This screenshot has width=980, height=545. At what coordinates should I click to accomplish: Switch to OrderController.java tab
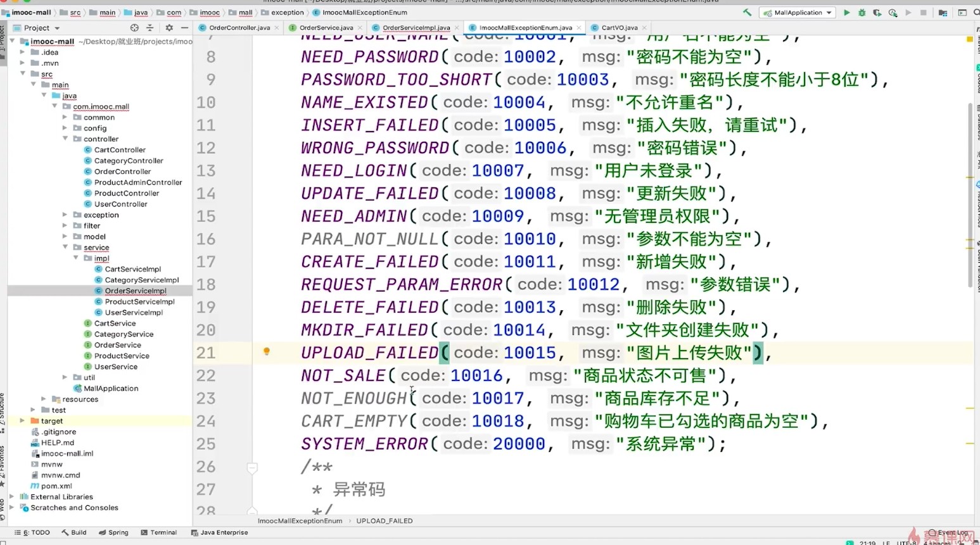(239, 28)
